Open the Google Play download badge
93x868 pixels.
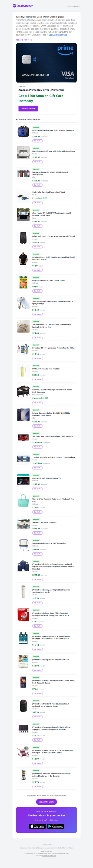56,826
